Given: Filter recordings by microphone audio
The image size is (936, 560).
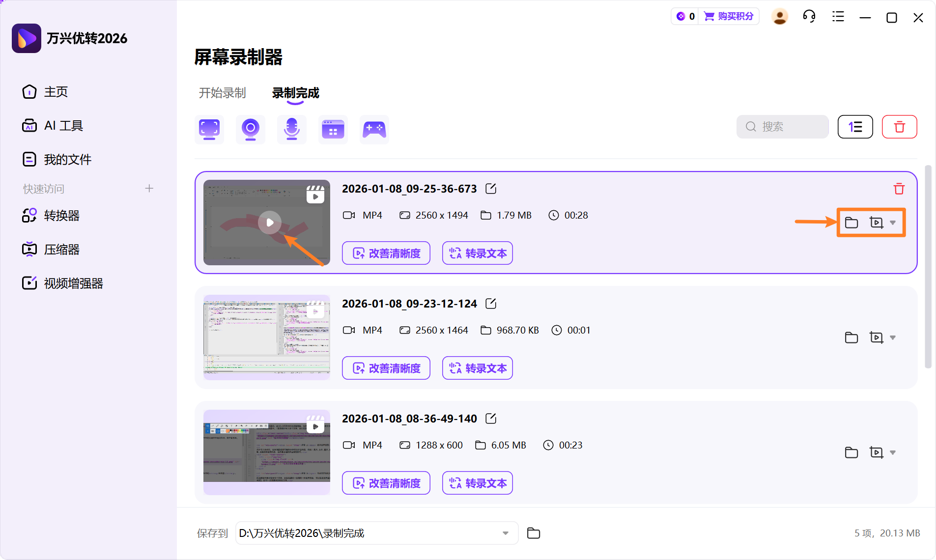Looking at the screenshot, I should (292, 129).
